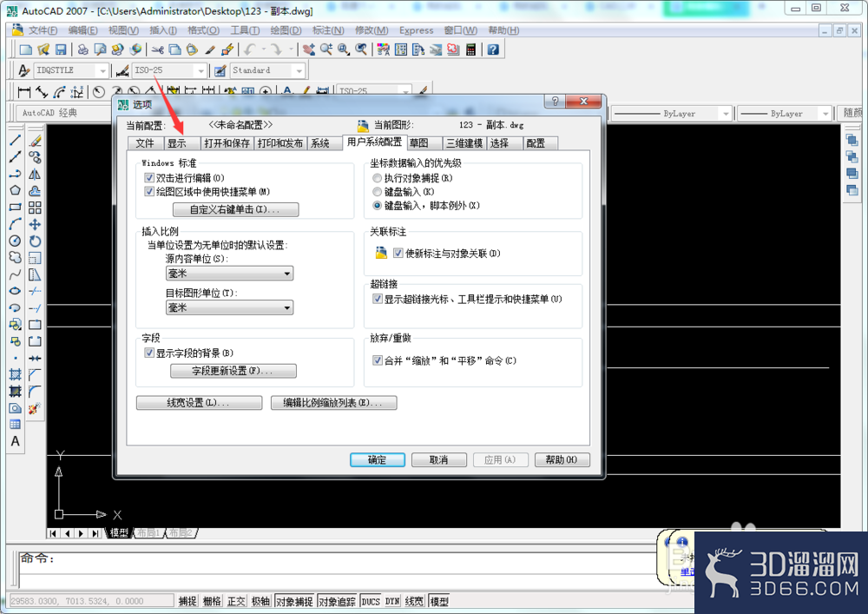Click the Save icon in the standard toolbar
Viewport: 868px width, 614px height.
(61, 50)
